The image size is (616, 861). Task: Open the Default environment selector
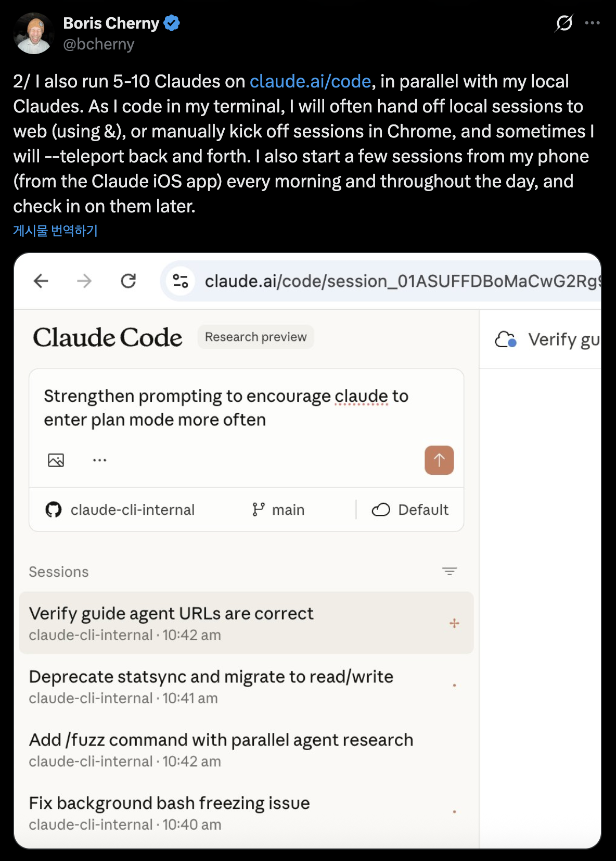410,510
